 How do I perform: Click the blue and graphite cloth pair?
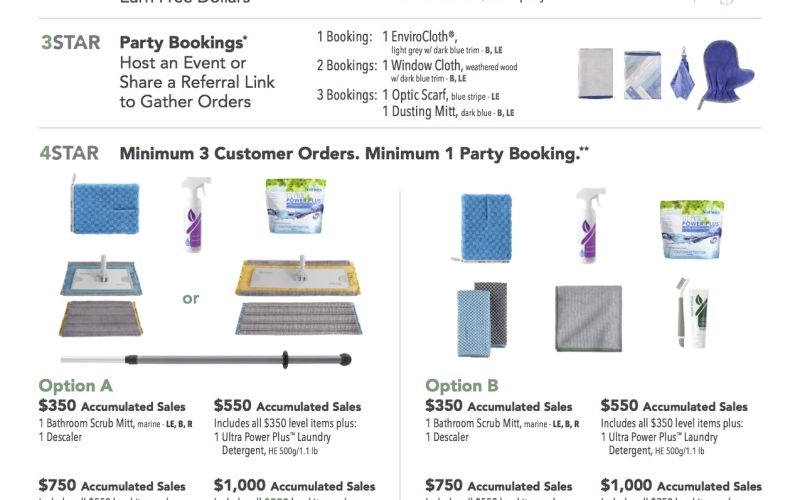pyautogui.click(x=482, y=319)
